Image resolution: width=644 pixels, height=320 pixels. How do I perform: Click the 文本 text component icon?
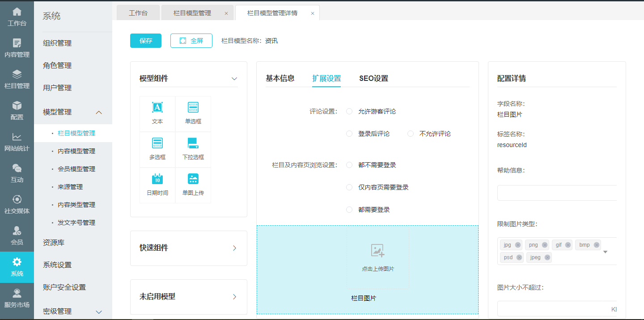pyautogui.click(x=157, y=108)
